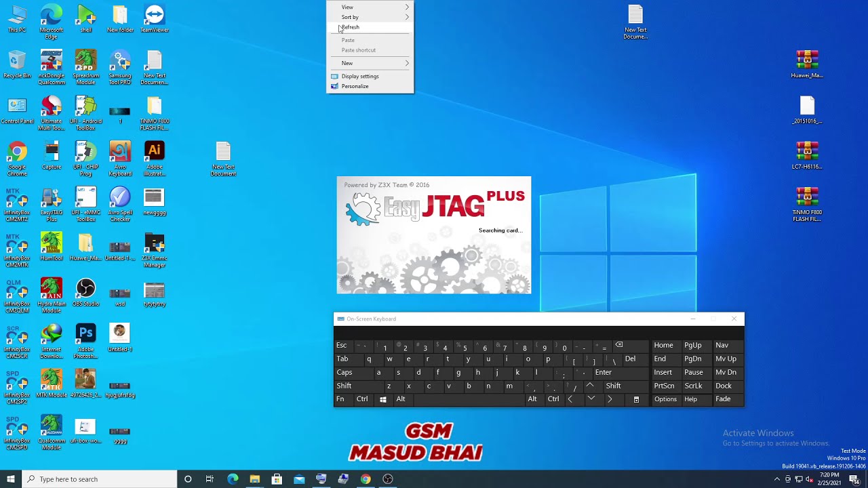Viewport: 868px width, 488px height.
Task: Open the View submenu in context menu
Action: tap(370, 7)
